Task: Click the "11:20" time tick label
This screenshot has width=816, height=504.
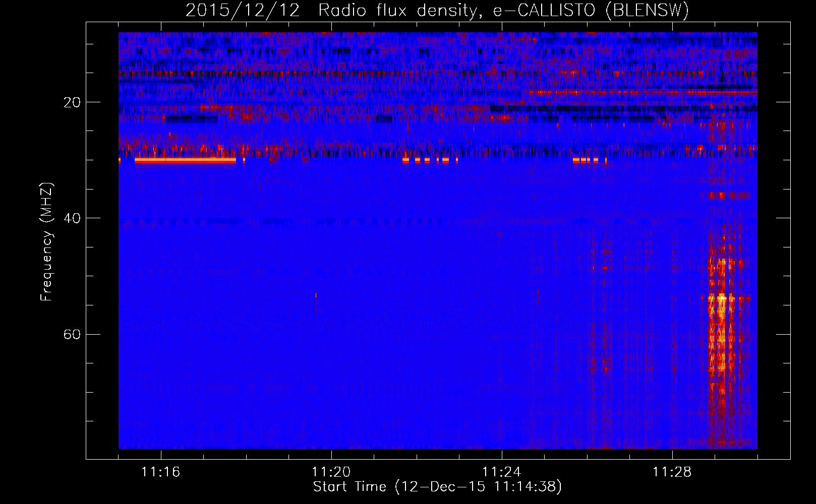Action: point(331,472)
